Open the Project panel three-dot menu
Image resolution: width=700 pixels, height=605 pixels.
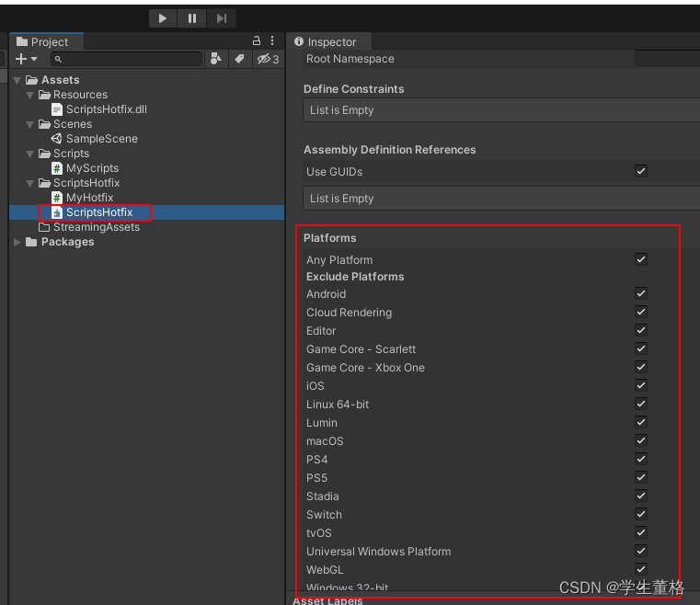(272, 41)
